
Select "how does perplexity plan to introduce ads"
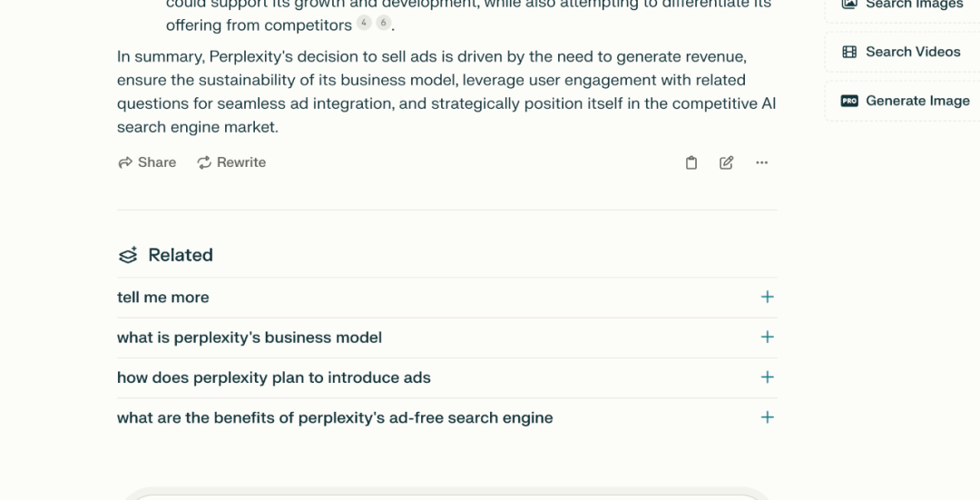point(274,377)
